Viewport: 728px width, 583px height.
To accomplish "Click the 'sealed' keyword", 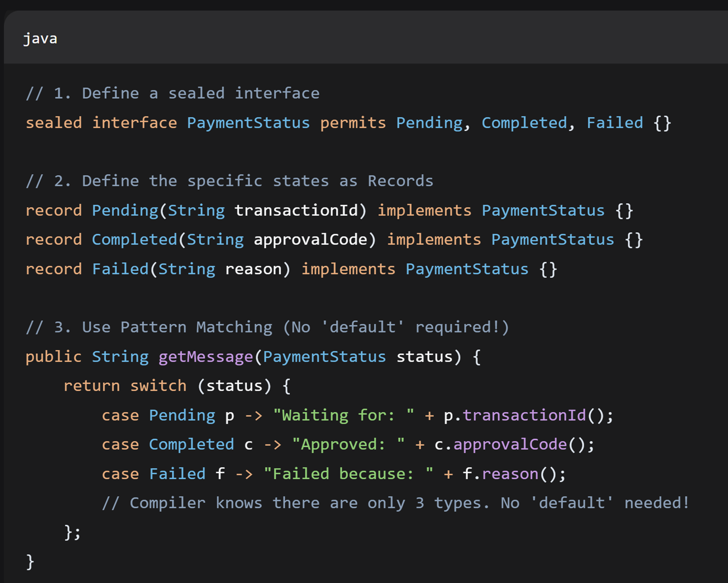I will [x=54, y=123].
